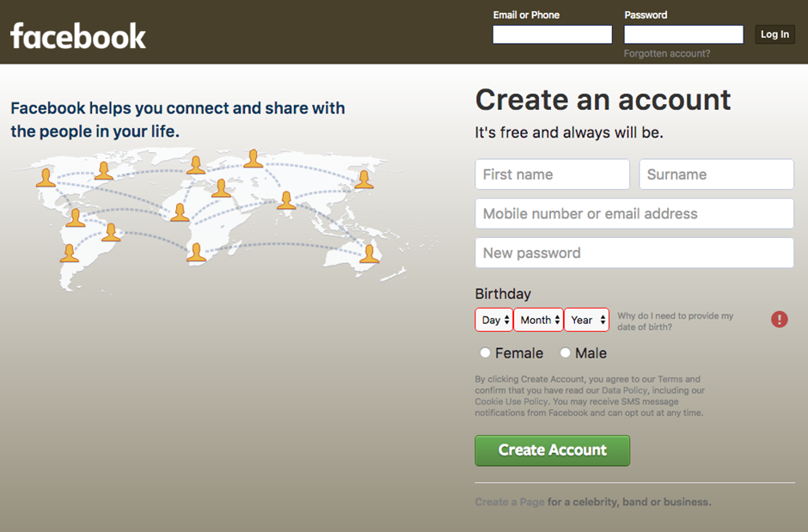Image resolution: width=808 pixels, height=532 pixels.
Task: Click the New password field
Action: 634,254
